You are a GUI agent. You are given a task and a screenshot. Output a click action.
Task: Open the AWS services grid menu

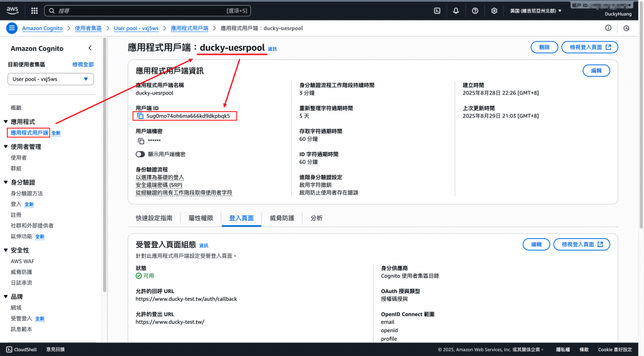coord(35,11)
